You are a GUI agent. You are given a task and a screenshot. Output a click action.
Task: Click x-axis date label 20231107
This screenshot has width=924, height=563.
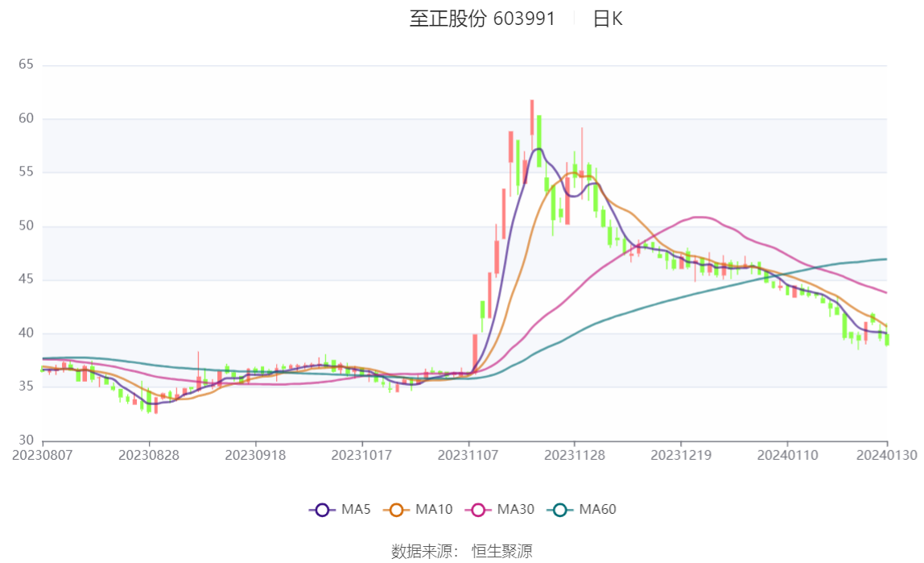(468, 455)
